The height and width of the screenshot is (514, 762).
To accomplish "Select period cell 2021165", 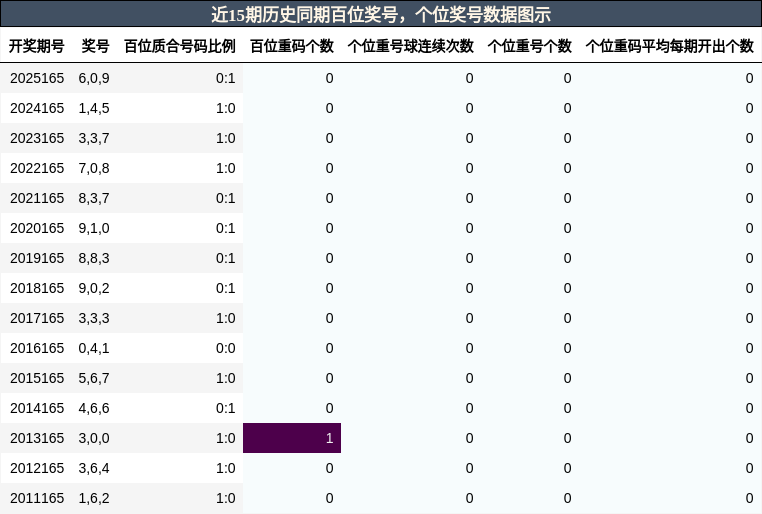I will pyautogui.click(x=37, y=198).
